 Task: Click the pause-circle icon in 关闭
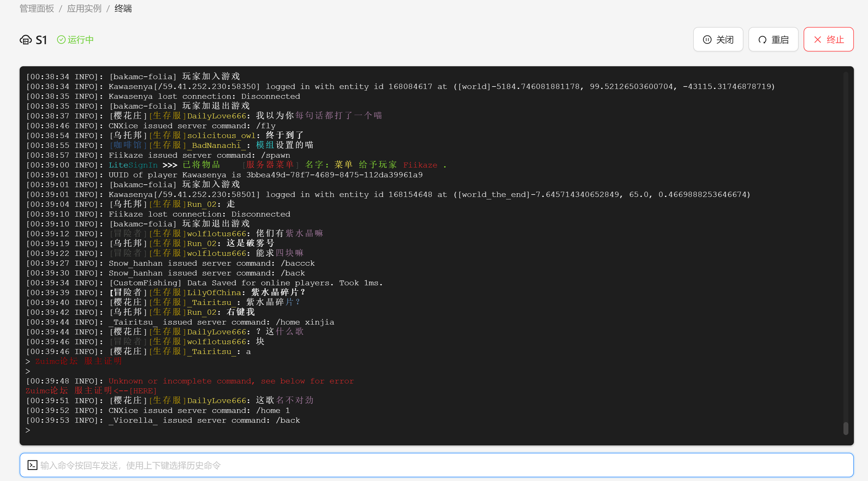tap(707, 40)
